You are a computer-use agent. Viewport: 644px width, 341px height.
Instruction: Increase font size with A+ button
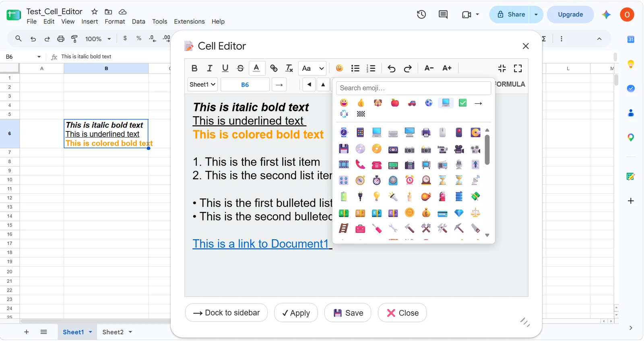click(447, 68)
